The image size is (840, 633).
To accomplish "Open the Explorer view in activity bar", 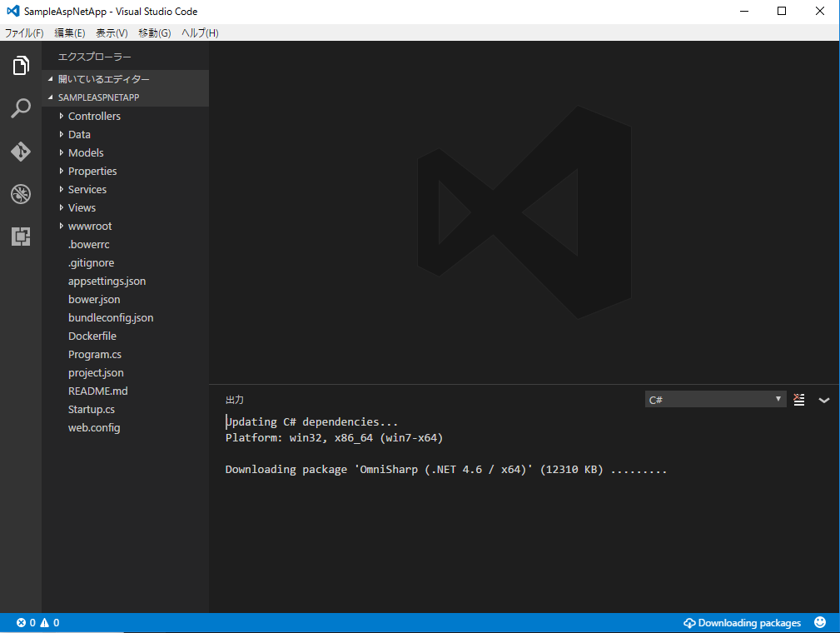I will (x=21, y=66).
